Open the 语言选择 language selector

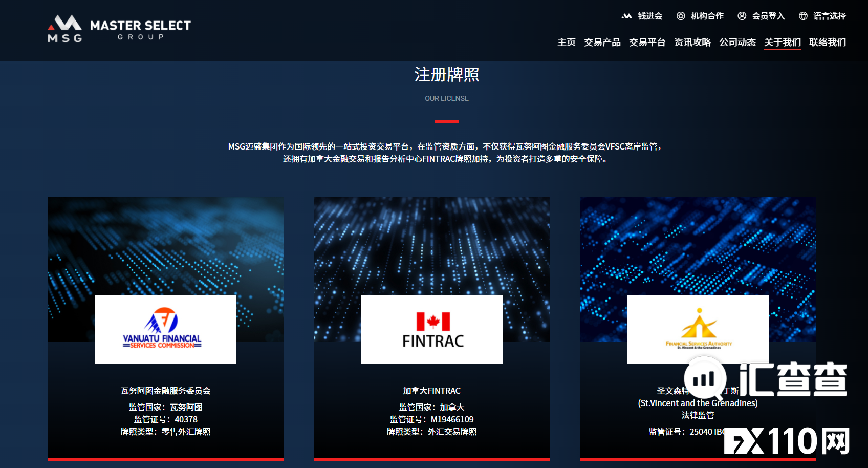(829, 16)
